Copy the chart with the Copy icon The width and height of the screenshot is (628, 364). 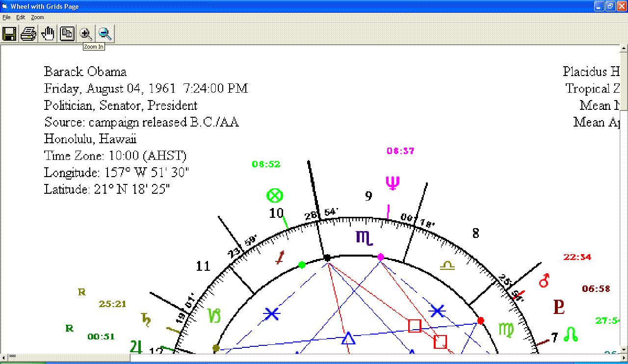[x=67, y=34]
